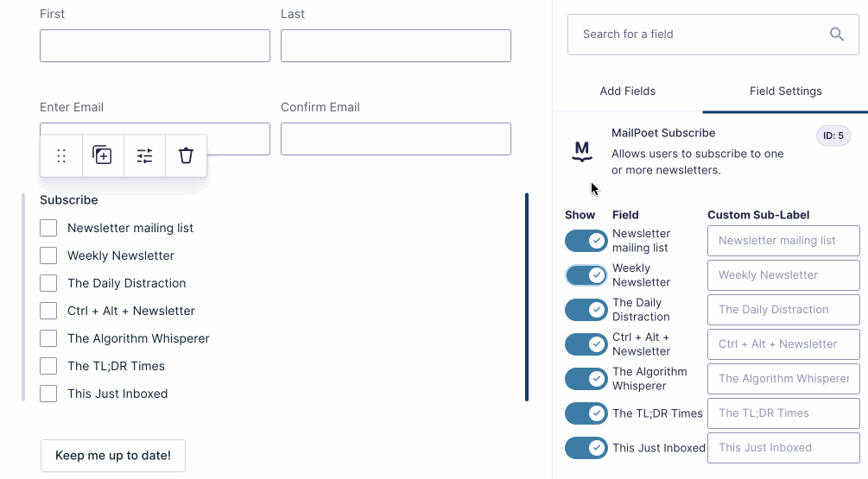Screen dimensions: 868x479
Task: Click the First name input field
Action: pyautogui.click(x=155, y=46)
